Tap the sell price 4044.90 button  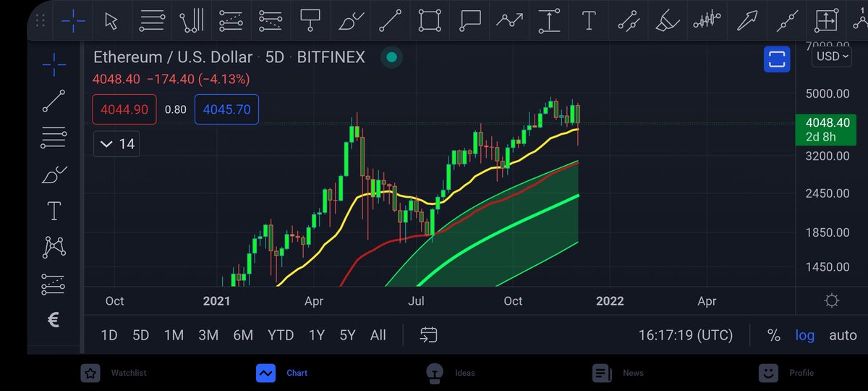[124, 109]
